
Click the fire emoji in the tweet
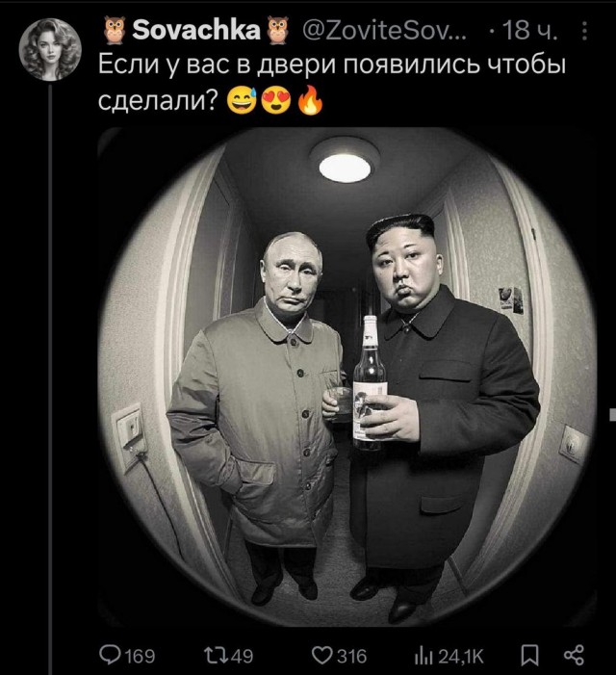click(x=311, y=100)
